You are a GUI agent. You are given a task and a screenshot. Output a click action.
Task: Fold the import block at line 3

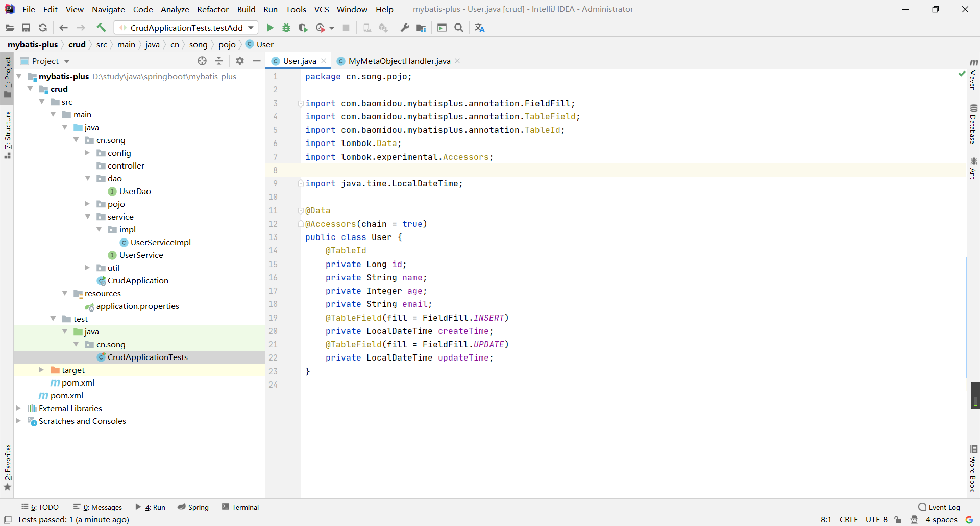tap(301, 103)
